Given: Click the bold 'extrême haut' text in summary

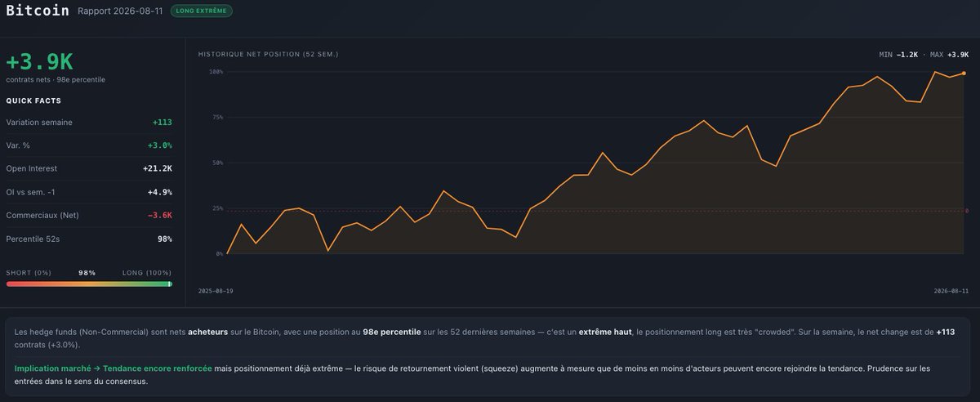Looking at the screenshot, I should 604,333.
